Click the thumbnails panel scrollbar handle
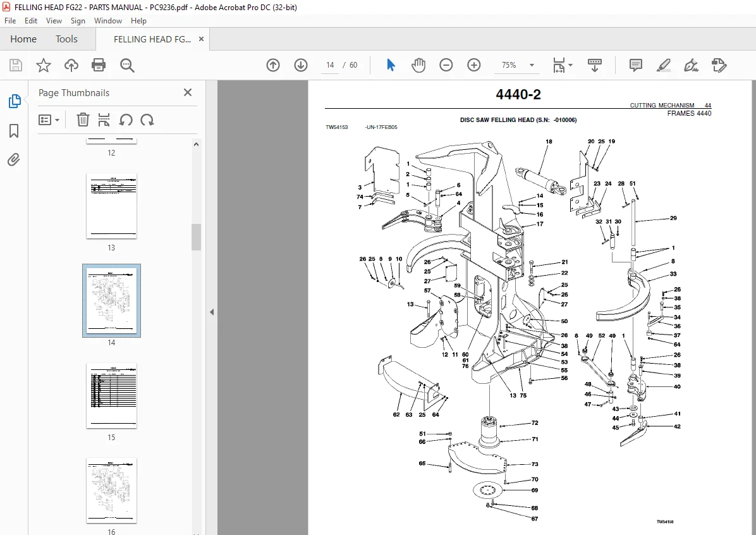Image resolution: width=756 pixels, height=535 pixels. pyautogui.click(x=196, y=237)
